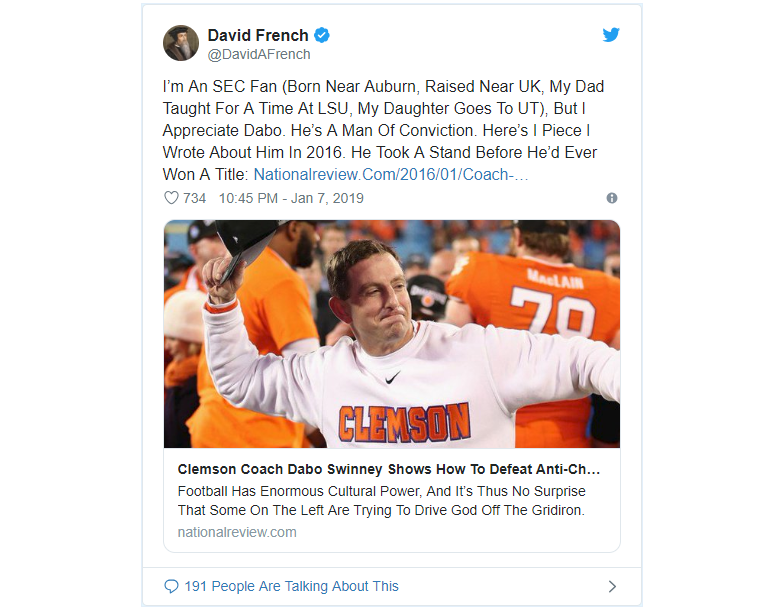Click the blue verified badge

click(322, 36)
